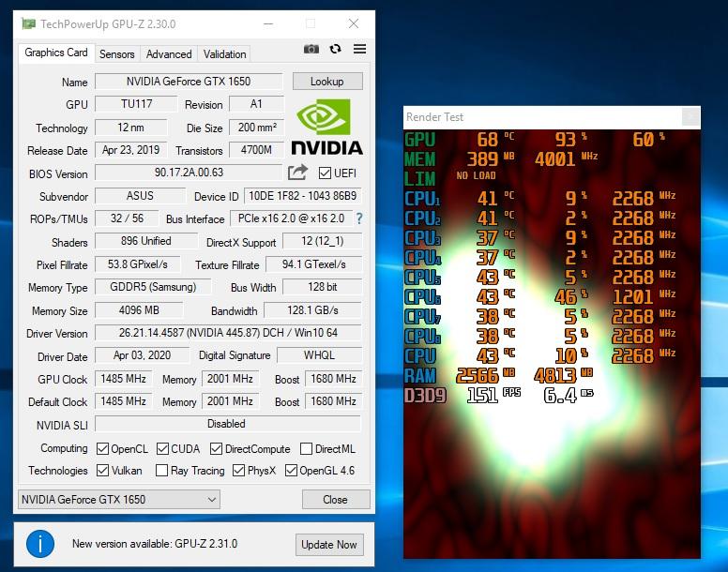The height and width of the screenshot is (572, 728).
Task: Open the NVIDIA GeForce GTX 1650 GPU selector dropdown
Action: pos(119,499)
